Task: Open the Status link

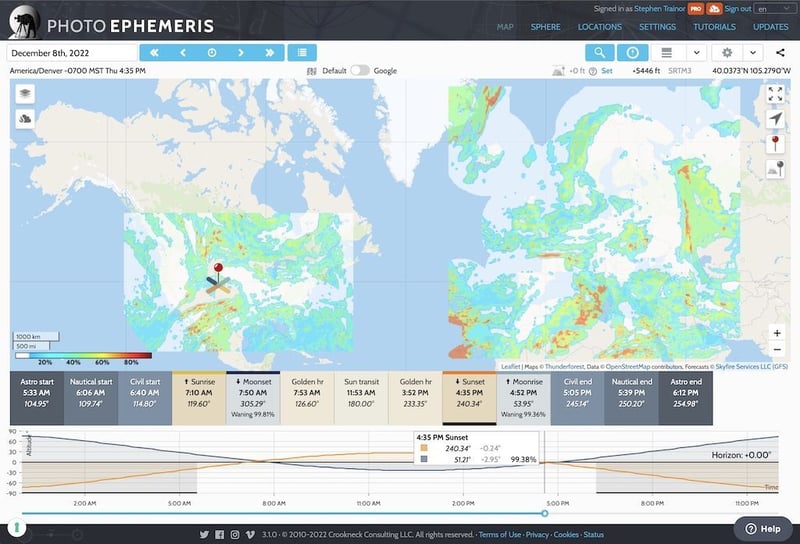Action: pos(593,534)
